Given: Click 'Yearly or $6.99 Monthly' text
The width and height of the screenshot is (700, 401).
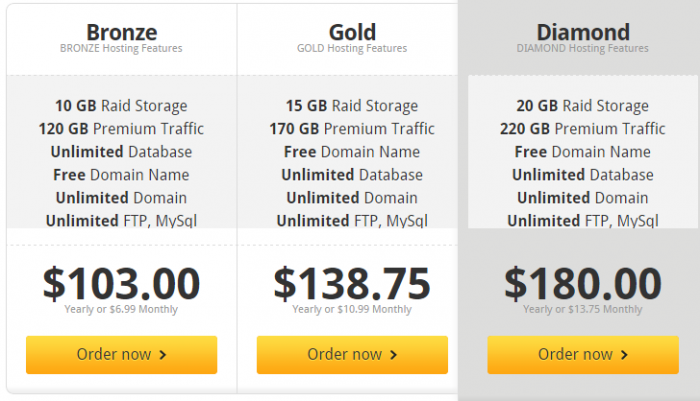Looking at the screenshot, I should [x=121, y=310].
